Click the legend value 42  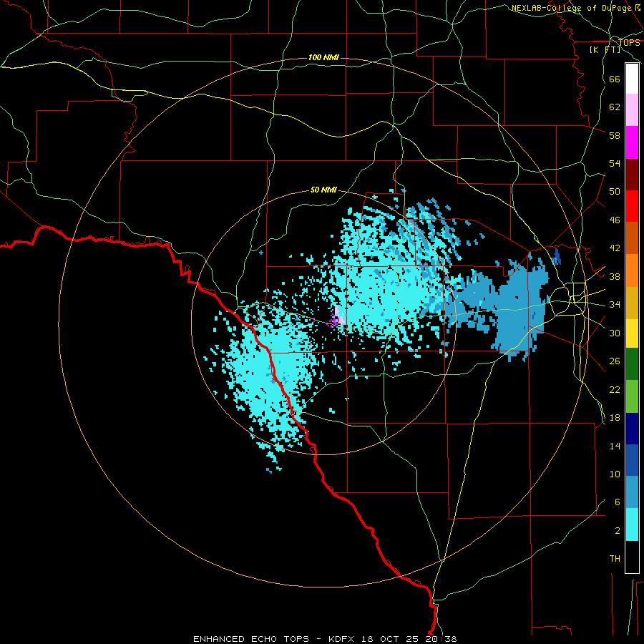615,248
